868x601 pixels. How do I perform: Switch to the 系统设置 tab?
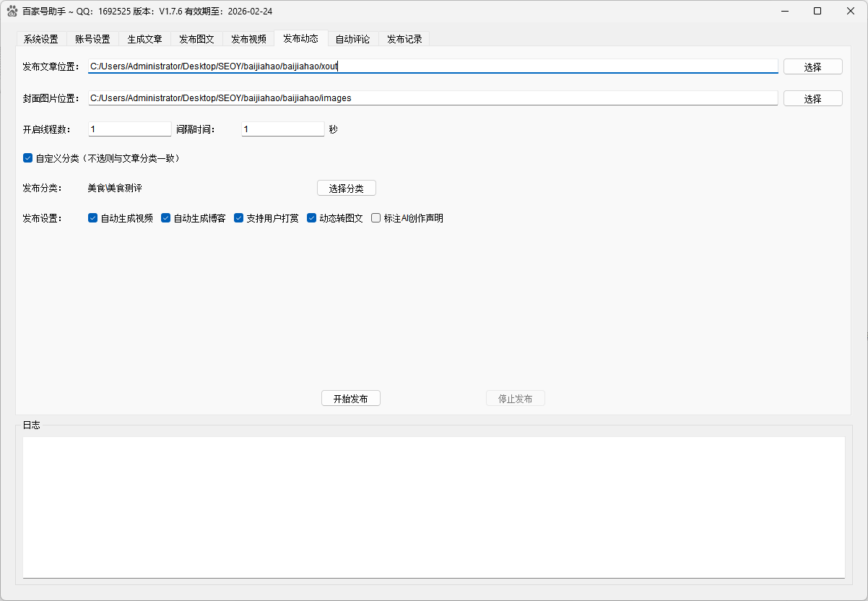pos(41,39)
